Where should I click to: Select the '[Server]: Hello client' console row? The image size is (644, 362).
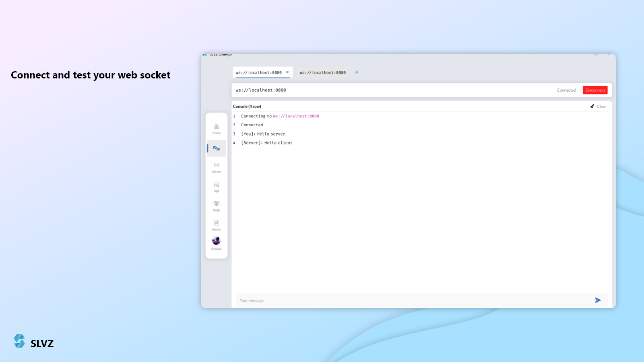click(x=266, y=143)
